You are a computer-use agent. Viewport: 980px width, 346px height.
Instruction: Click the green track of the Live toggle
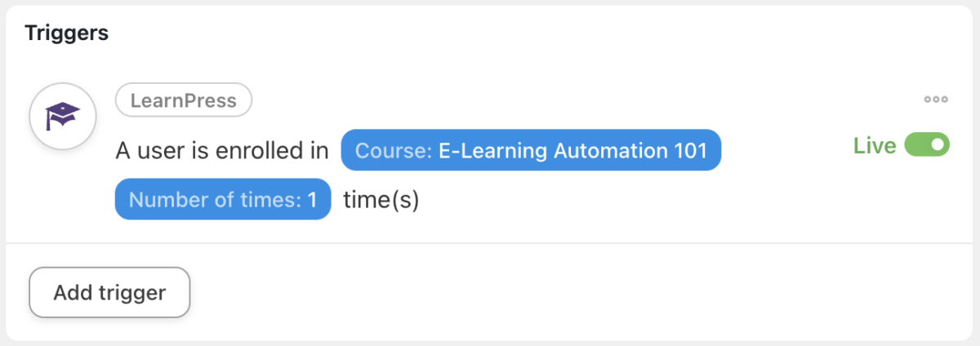pyautogui.click(x=916, y=145)
